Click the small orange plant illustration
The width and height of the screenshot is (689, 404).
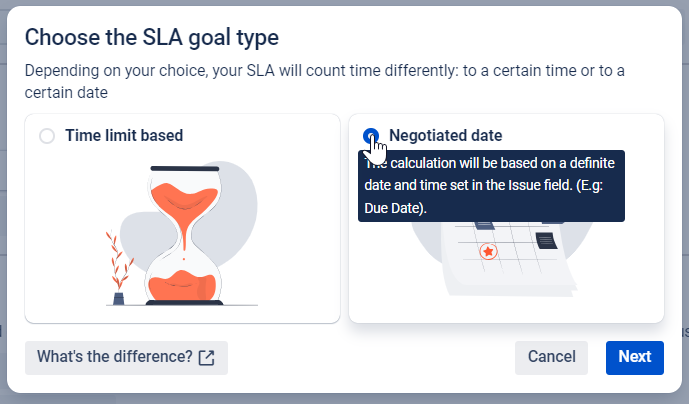(x=119, y=267)
